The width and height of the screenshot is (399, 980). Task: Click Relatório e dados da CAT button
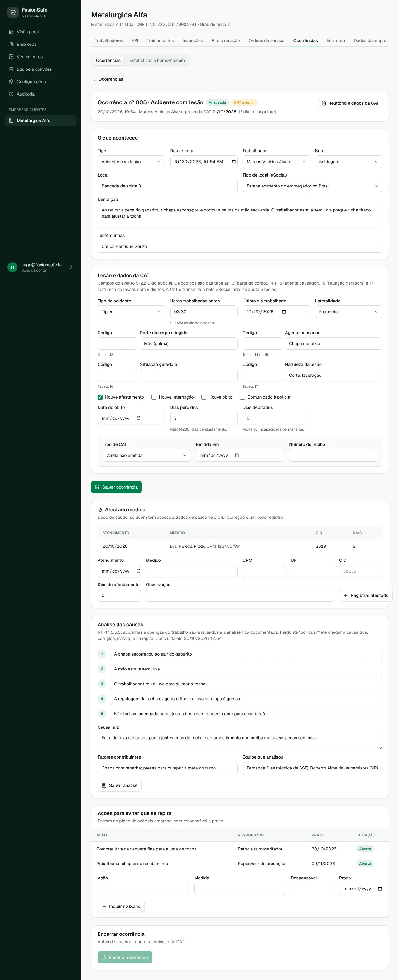(350, 103)
